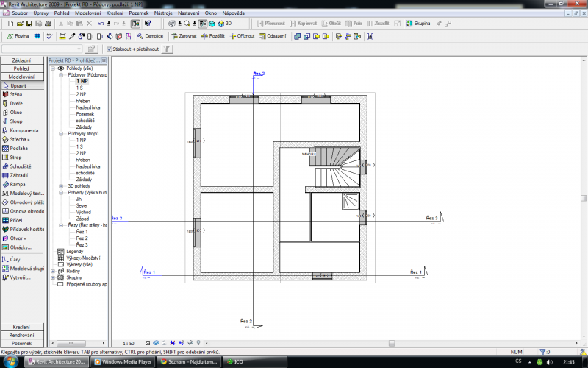Select the Dveře (Door) tool
The width and height of the screenshot is (588, 368).
coord(16,104)
